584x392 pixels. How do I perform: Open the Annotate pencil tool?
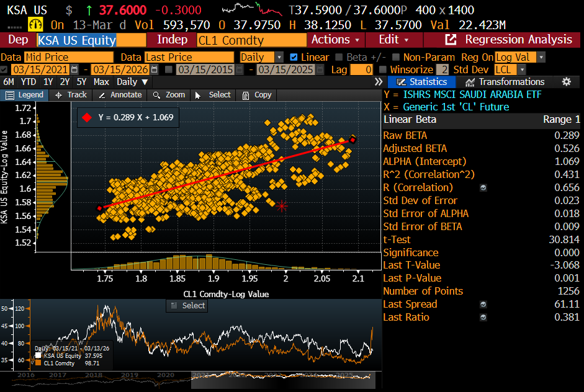tap(120, 95)
